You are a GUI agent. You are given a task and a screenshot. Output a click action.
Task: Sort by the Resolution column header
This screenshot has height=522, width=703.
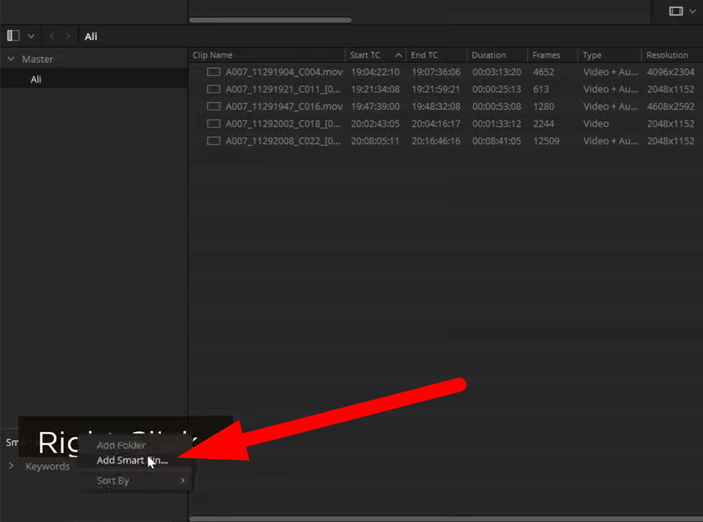(x=667, y=55)
